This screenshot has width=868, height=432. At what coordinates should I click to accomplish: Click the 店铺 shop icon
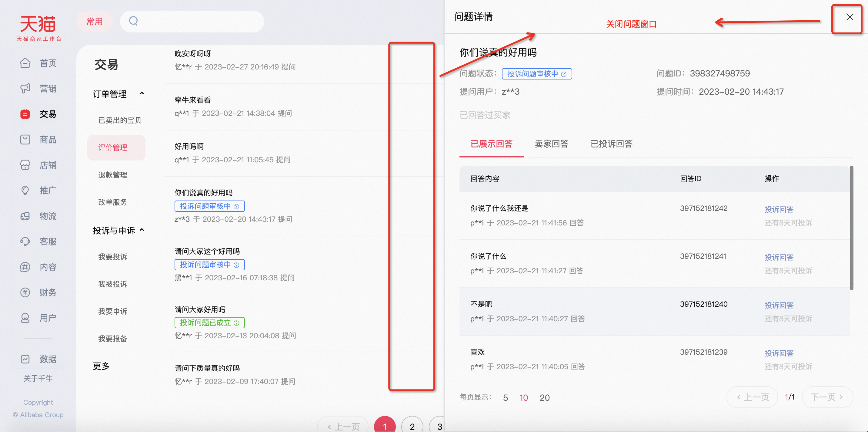point(25,165)
